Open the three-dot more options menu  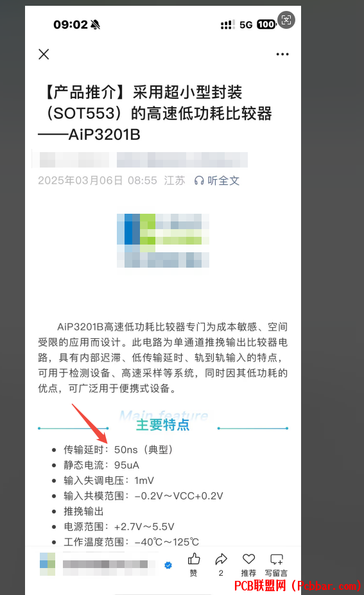282,55
